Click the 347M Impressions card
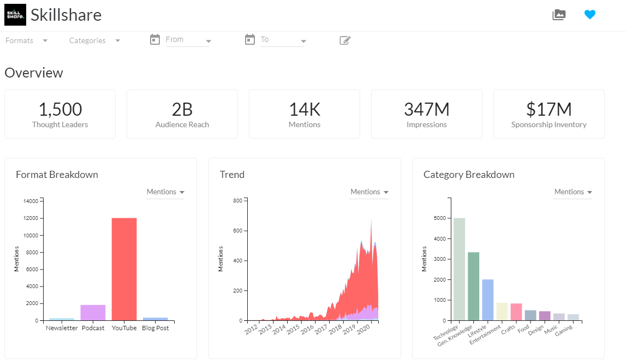 click(427, 114)
